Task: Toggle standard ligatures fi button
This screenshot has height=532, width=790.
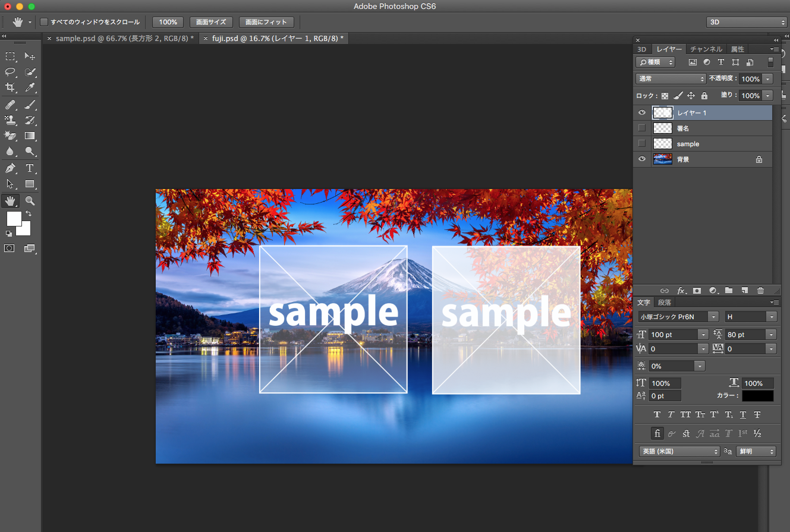Action: tap(657, 433)
